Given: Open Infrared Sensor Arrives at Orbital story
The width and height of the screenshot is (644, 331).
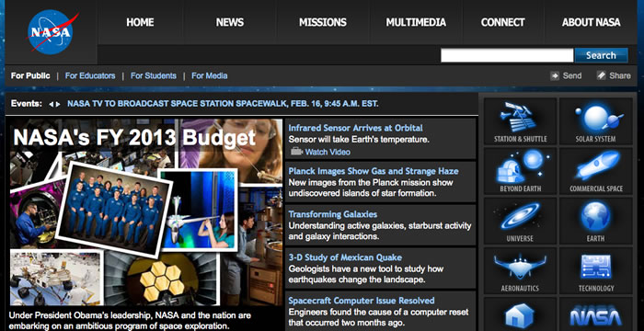Looking at the screenshot, I should coord(355,128).
